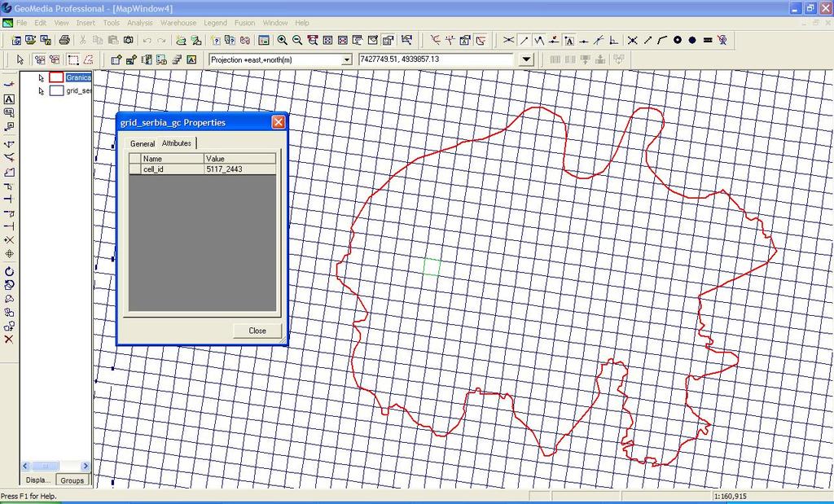Screen dimensions: 834x504
Task: Open the Help menu
Action: [x=302, y=23]
